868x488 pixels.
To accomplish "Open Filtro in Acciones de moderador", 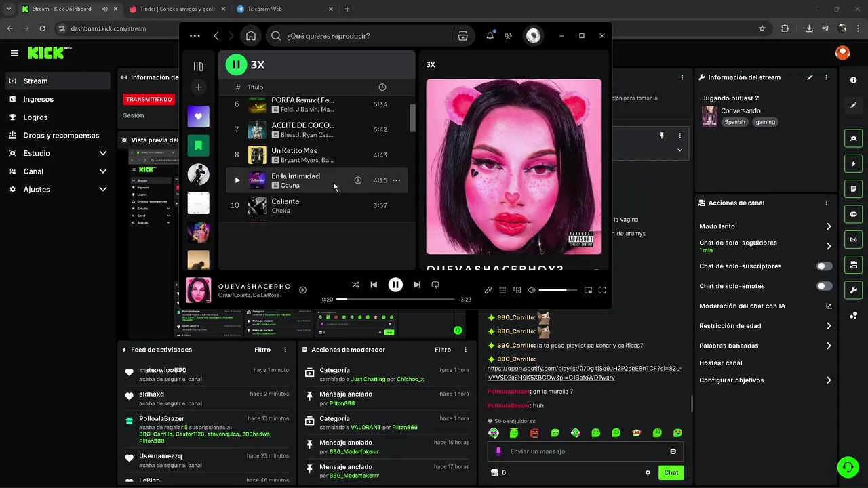I will point(443,350).
